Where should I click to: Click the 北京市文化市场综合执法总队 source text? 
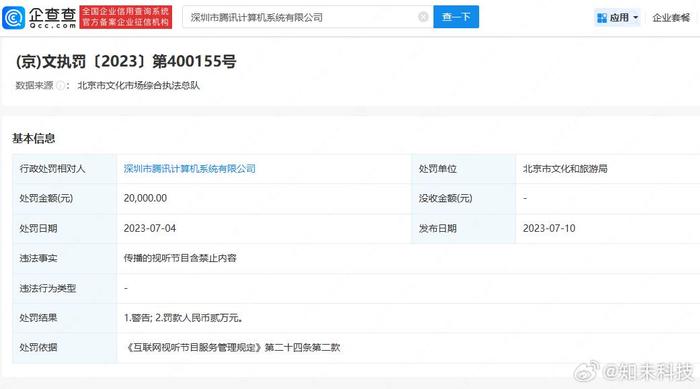(138, 85)
